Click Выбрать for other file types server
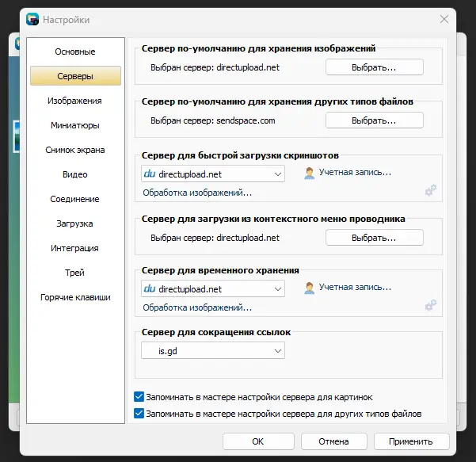The height and width of the screenshot is (462, 476). pyautogui.click(x=375, y=120)
